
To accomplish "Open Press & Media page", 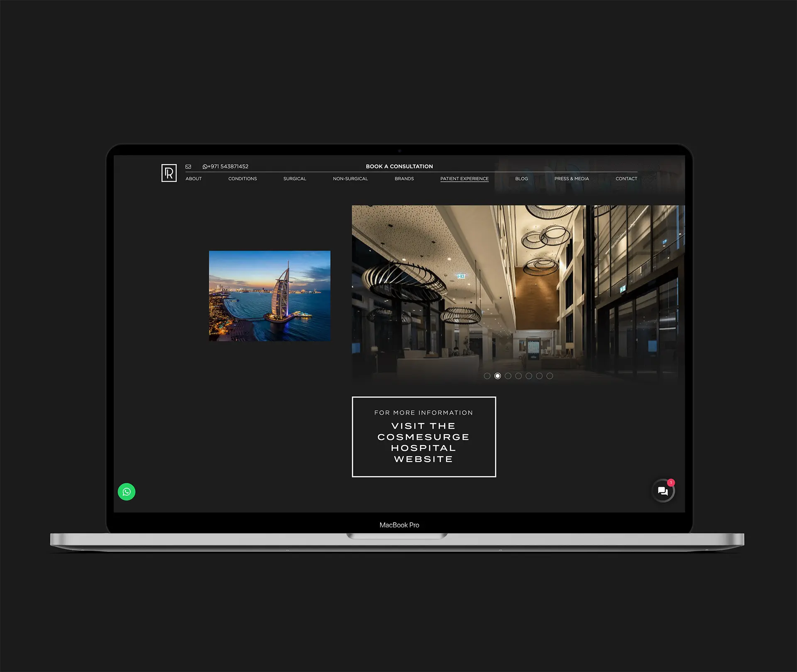I will 571,179.
